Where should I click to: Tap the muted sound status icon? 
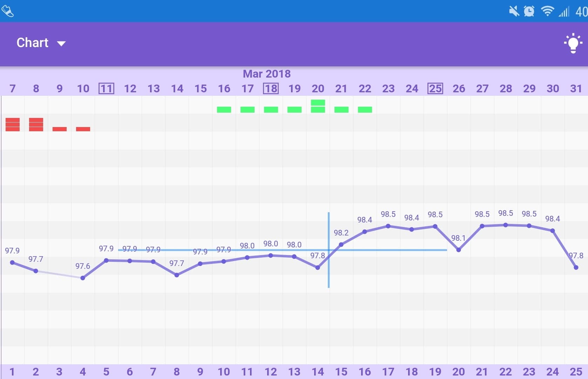tap(514, 11)
